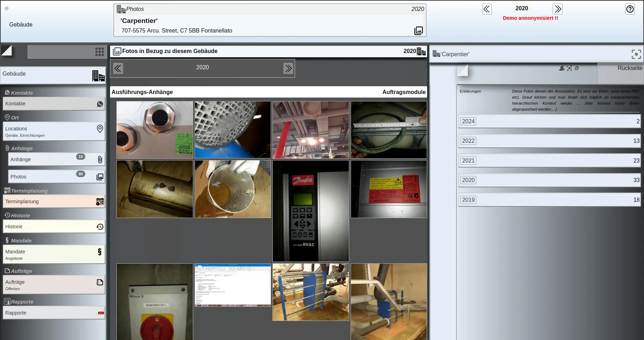
Task: Open photo of pipe fittings with green label
Action: click(x=155, y=130)
